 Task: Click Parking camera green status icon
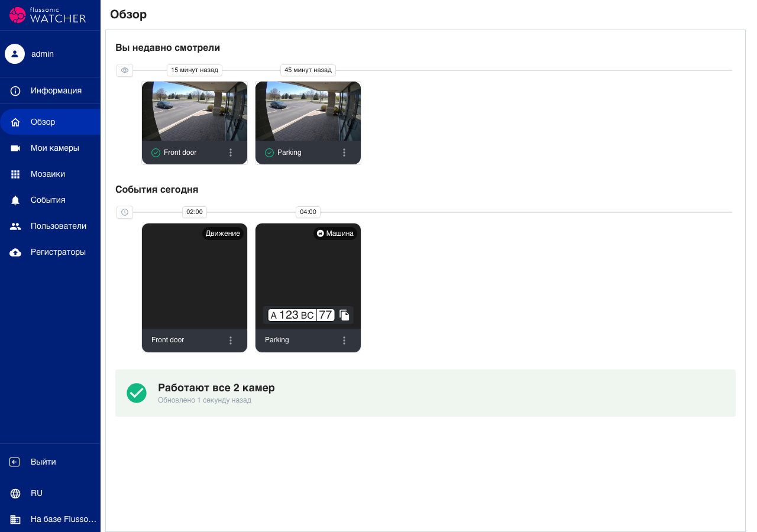click(269, 153)
